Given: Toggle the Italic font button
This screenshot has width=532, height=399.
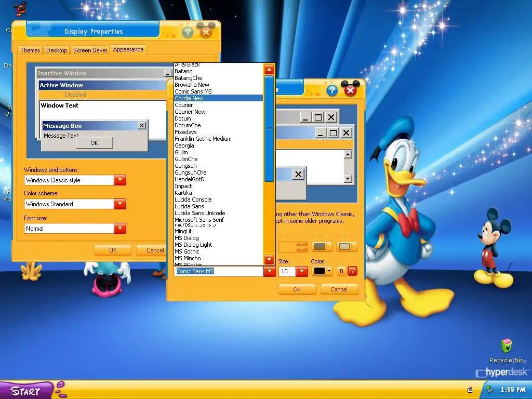Looking at the screenshot, I should pyautogui.click(x=353, y=271).
